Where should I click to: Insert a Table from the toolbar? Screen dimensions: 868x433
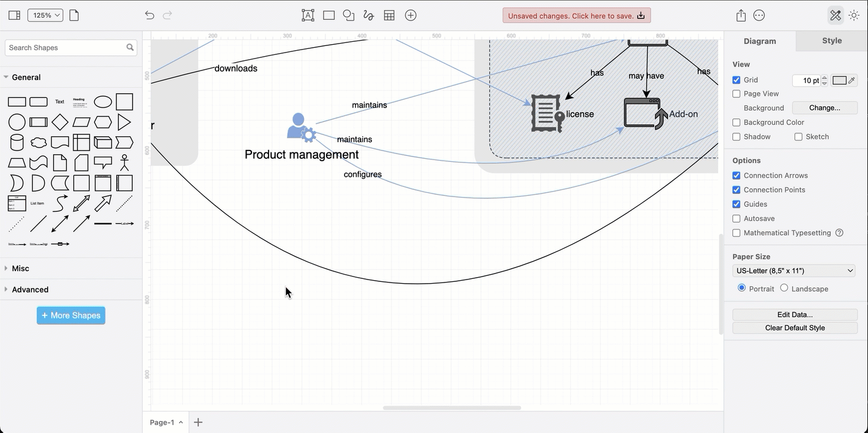click(x=389, y=15)
